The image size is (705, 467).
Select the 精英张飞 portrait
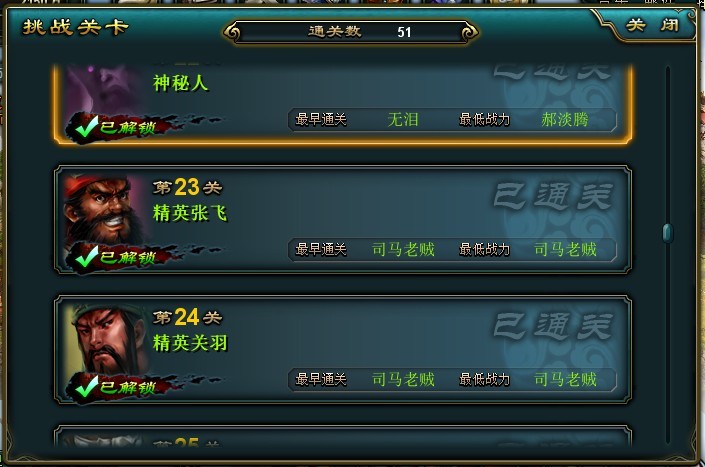[x=105, y=209]
